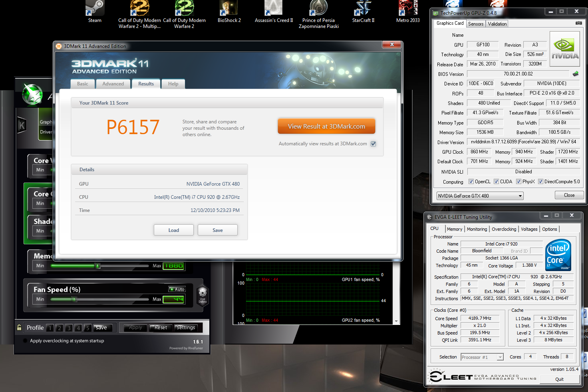588x392 pixels.
Task: Click the fan speed 44 value field
Action: pyautogui.click(x=173, y=299)
